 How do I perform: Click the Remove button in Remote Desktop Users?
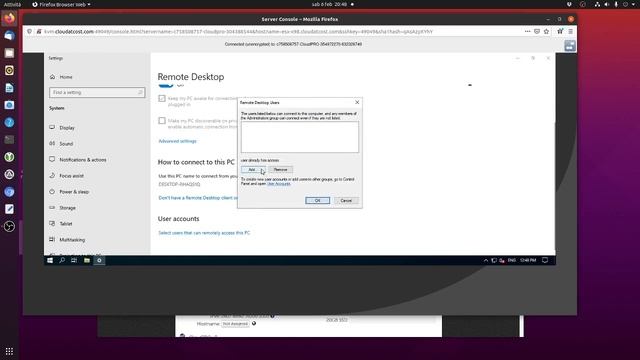point(280,169)
